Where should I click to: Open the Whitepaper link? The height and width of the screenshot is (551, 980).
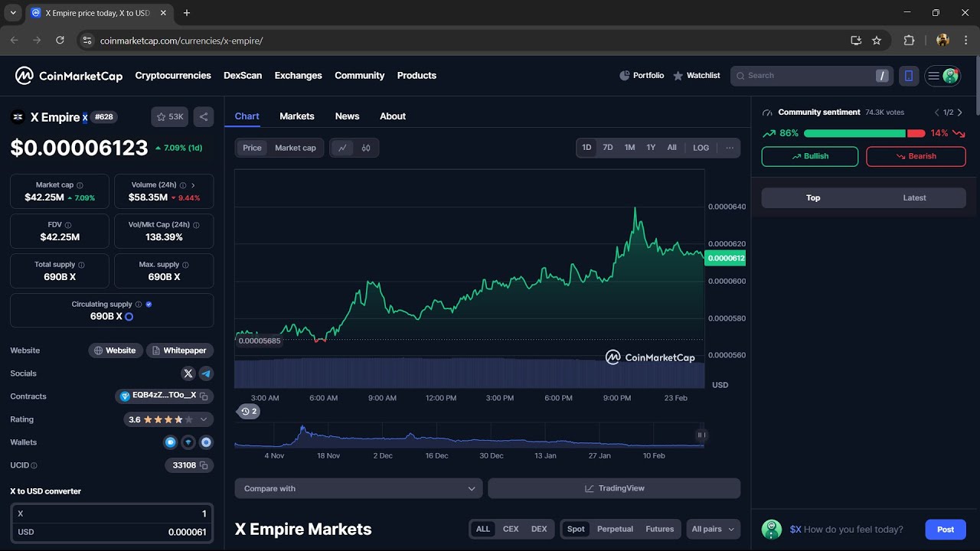pyautogui.click(x=180, y=350)
